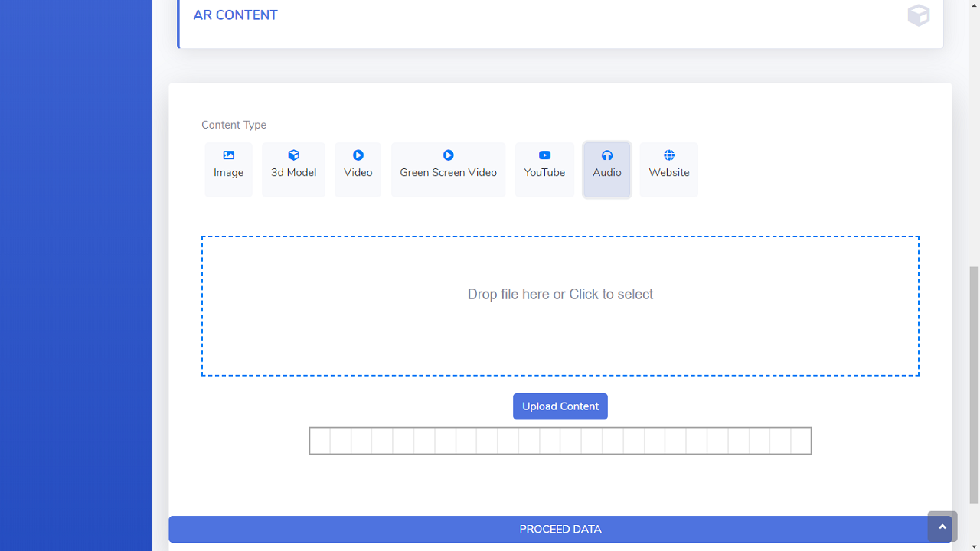Select Green Screen Video content type
The image size is (980, 551).
tap(448, 170)
